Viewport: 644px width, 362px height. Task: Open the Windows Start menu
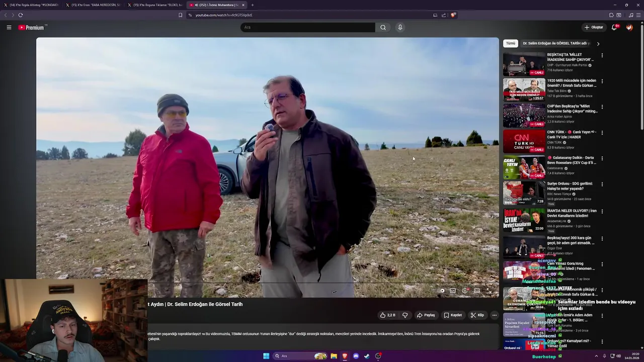(266, 356)
